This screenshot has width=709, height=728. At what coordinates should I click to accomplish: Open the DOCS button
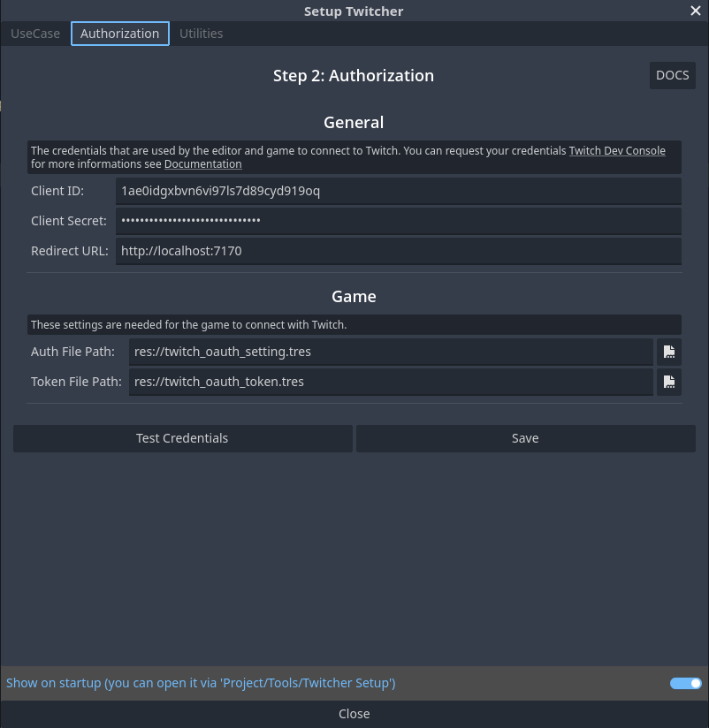(x=672, y=75)
